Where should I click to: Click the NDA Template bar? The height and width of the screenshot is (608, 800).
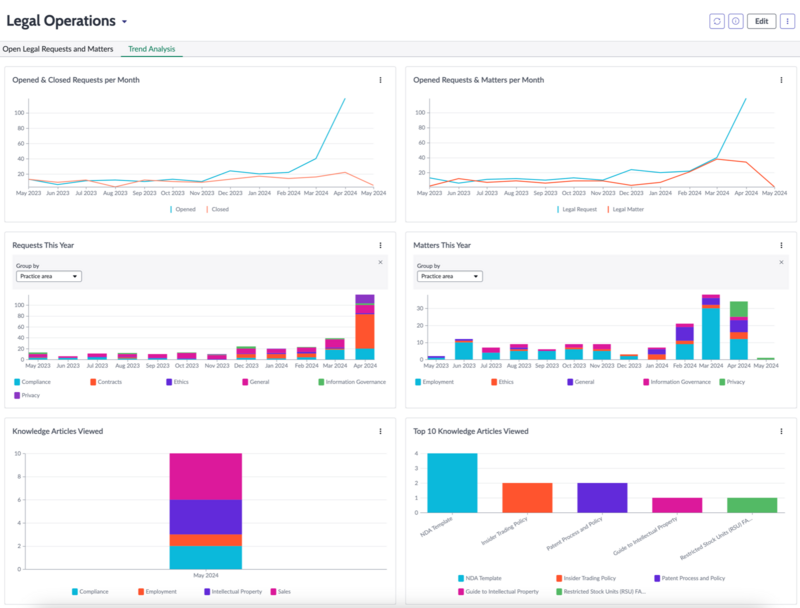tap(453, 483)
